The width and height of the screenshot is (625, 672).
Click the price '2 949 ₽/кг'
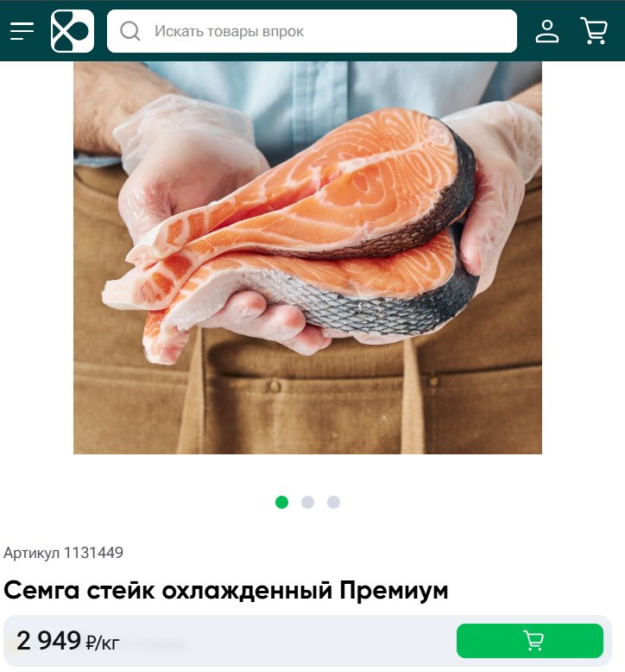67,641
